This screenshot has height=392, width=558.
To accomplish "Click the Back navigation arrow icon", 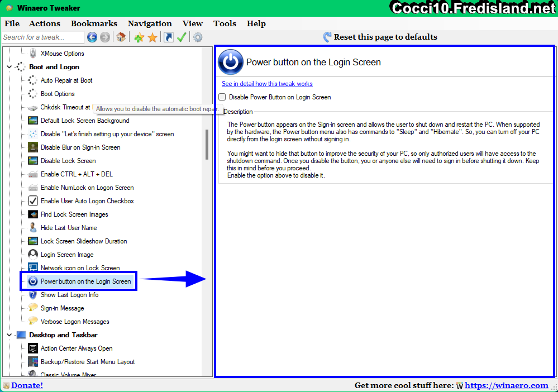I will pyautogui.click(x=92, y=37).
